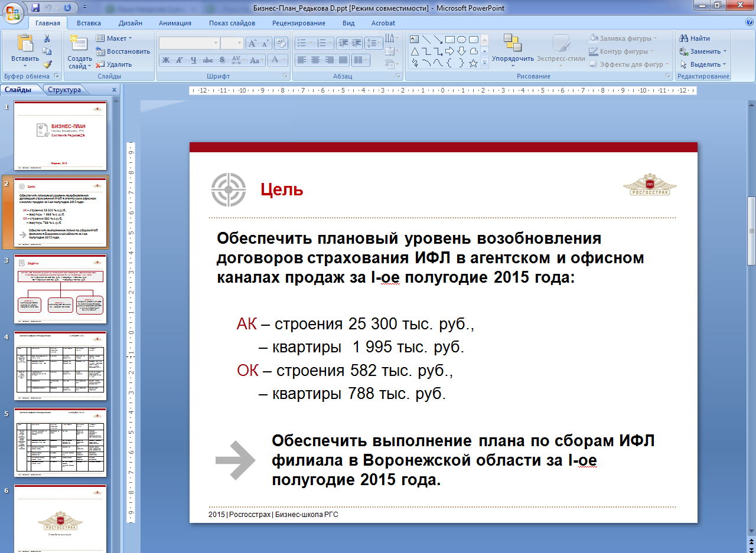Switch to the Дизайн ribbon tab
Image resolution: width=756 pixels, height=553 pixels.
coord(130,23)
